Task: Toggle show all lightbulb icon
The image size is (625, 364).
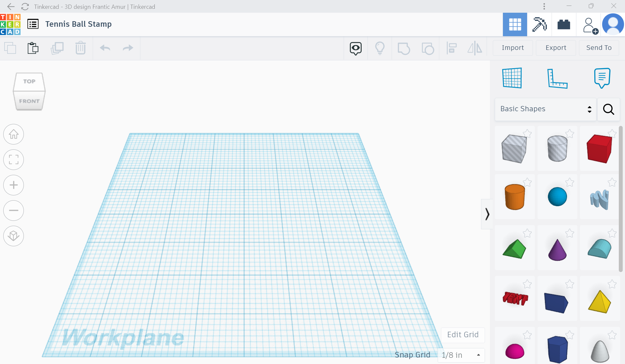Action: point(380,48)
